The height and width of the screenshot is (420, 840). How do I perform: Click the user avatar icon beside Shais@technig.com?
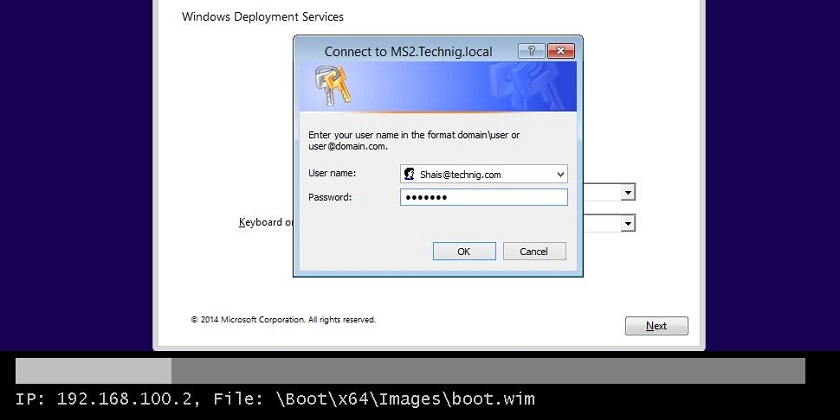point(409,174)
